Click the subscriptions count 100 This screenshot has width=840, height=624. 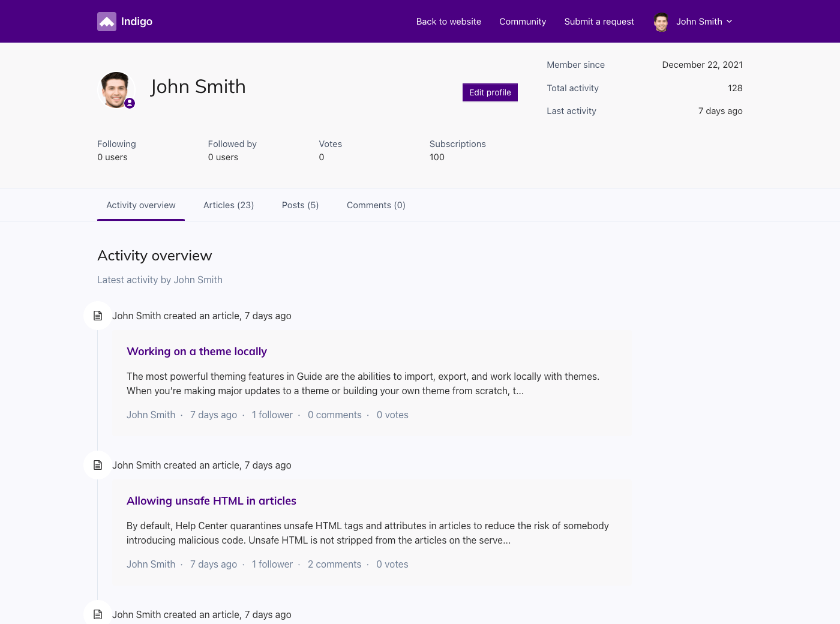point(437,157)
